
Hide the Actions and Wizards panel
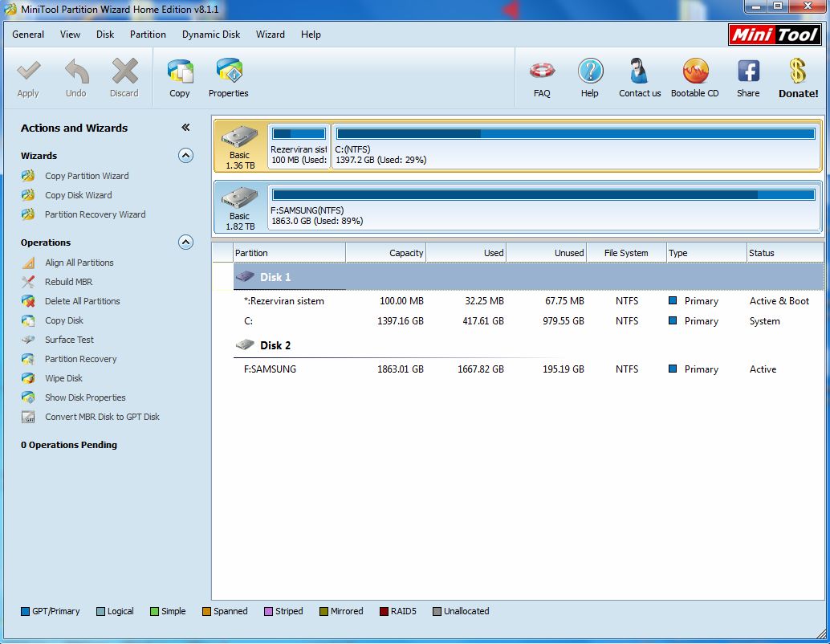click(185, 128)
